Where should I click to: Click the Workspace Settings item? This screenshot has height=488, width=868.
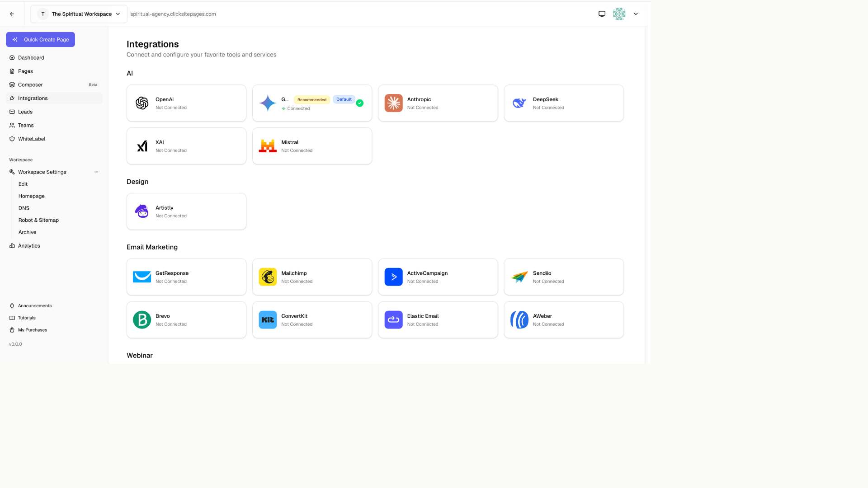point(42,172)
